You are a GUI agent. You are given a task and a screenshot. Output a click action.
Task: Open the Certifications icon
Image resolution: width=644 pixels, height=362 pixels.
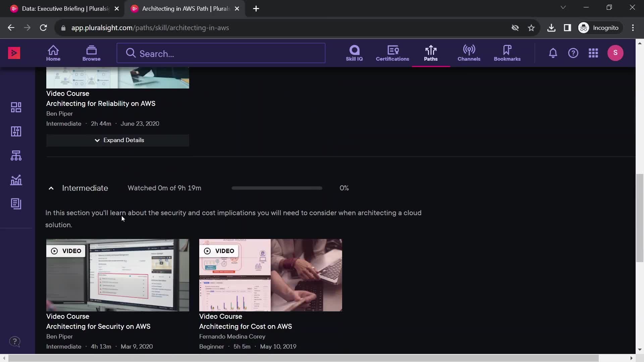[392, 53]
